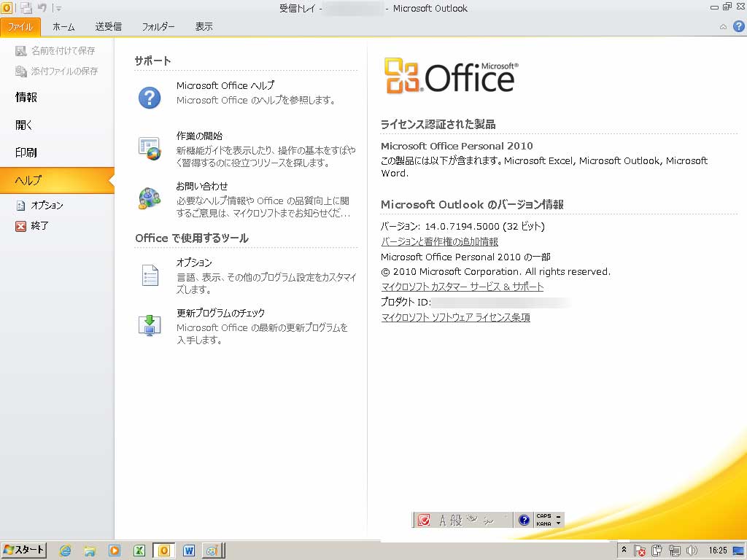Click the IME help icon on language bar
The image size is (747, 560).
point(524,520)
